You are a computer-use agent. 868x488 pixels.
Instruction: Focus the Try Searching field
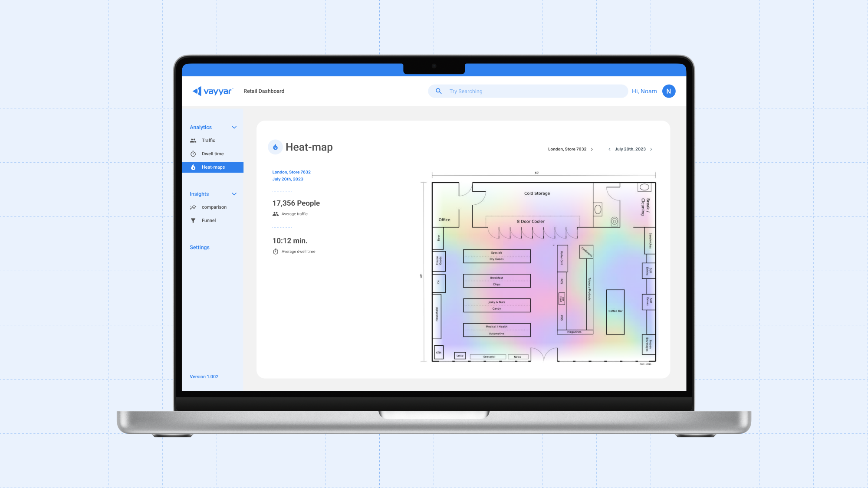point(528,91)
